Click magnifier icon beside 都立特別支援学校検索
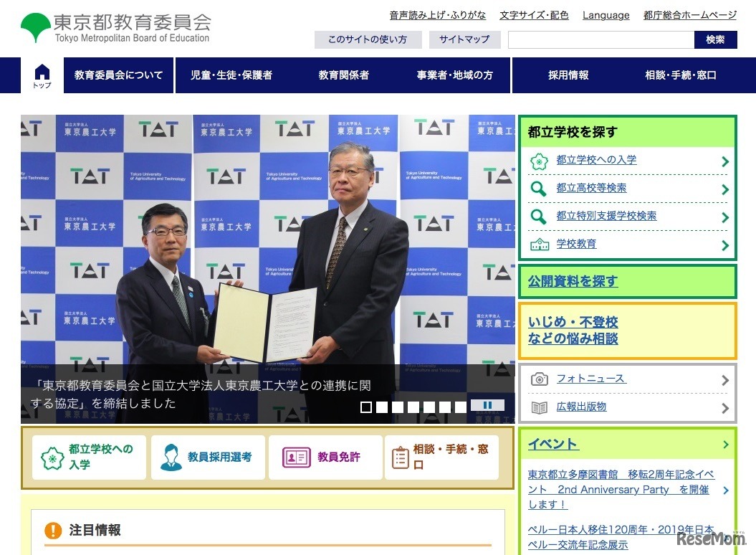Screen dimensions: 756x555 click(538, 217)
